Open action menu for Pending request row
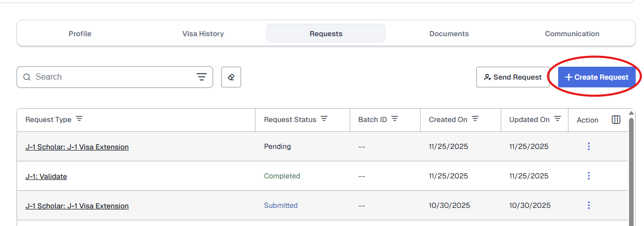The image size is (644, 226). pos(589,146)
